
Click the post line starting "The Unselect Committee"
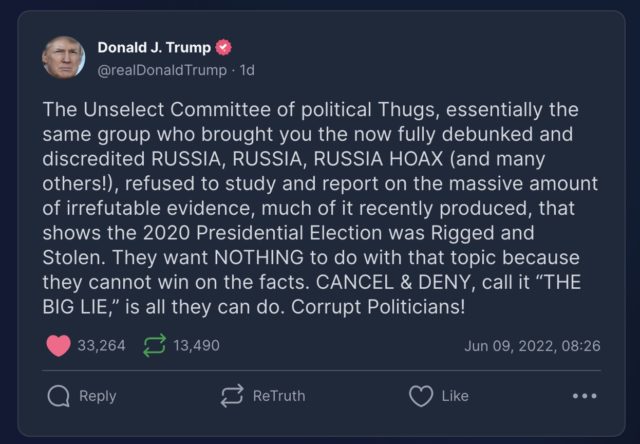point(300,109)
